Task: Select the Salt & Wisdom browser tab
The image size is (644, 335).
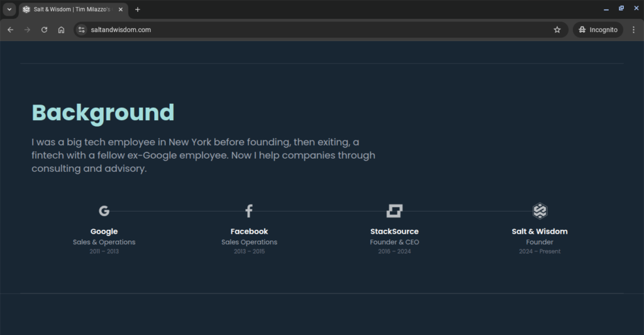Action: pos(74,9)
